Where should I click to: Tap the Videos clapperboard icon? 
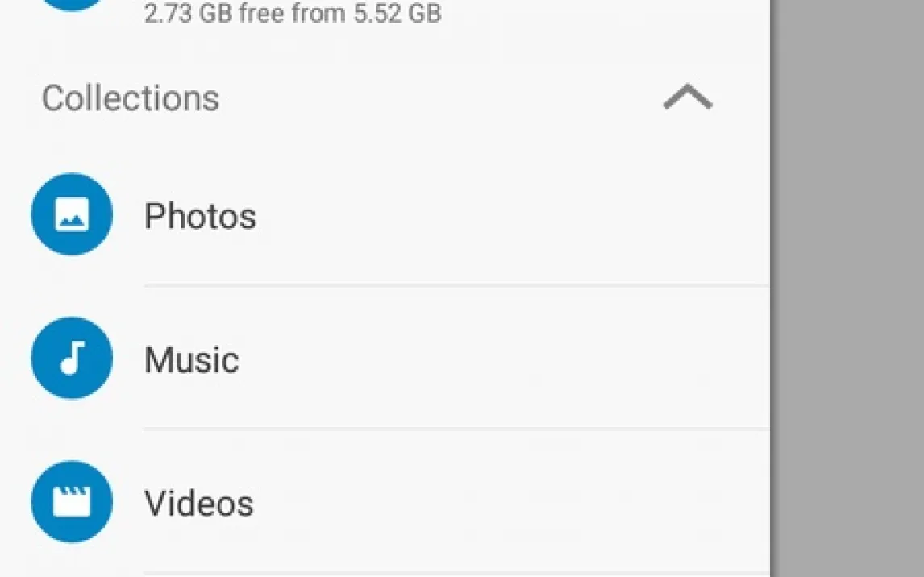[72, 501]
